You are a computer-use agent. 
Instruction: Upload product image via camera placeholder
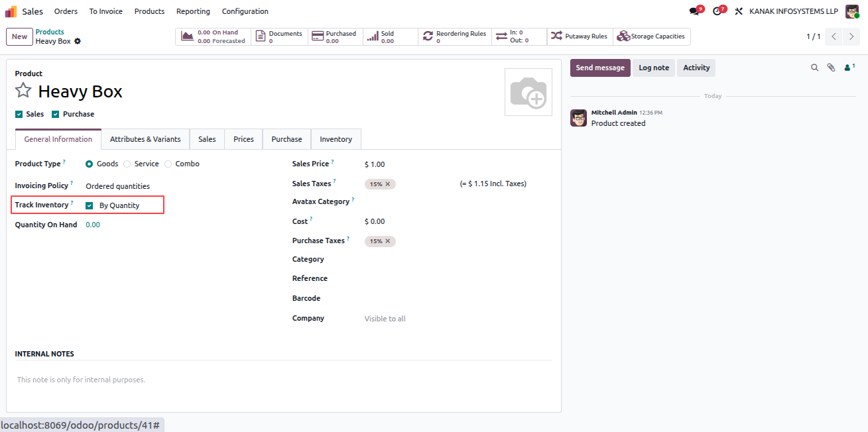click(528, 92)
